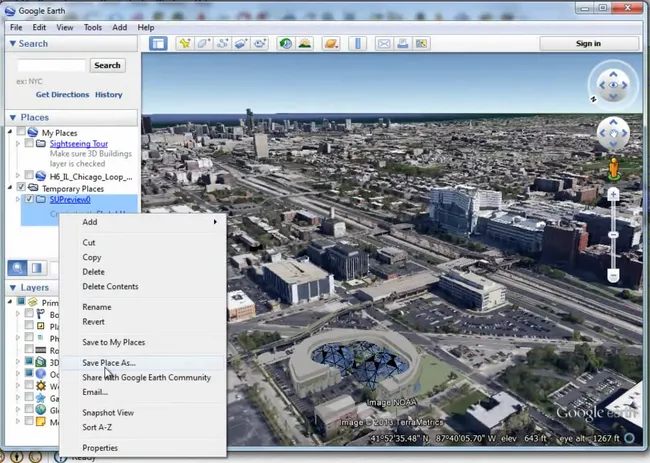Open the Add submenu arrow

coord(215,222)
